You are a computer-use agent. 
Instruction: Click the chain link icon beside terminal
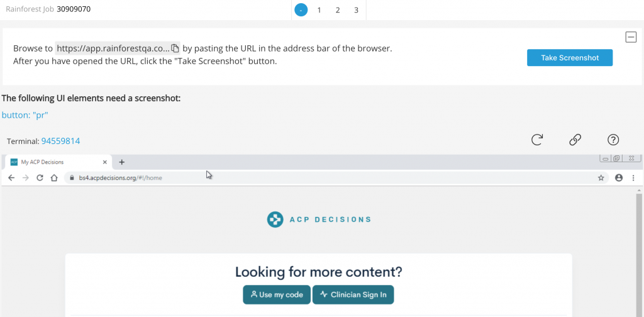coord(575,140)
